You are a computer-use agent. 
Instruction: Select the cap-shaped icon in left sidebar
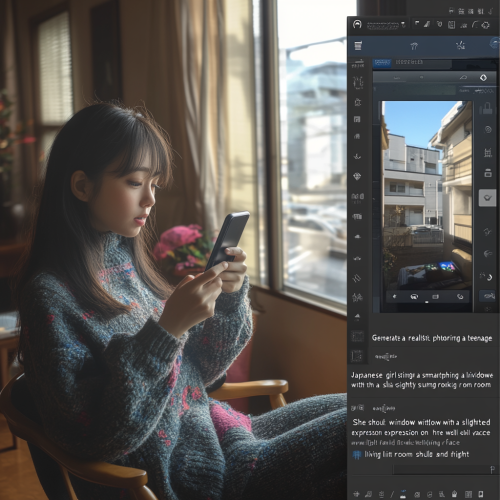(x=358, y=236)
